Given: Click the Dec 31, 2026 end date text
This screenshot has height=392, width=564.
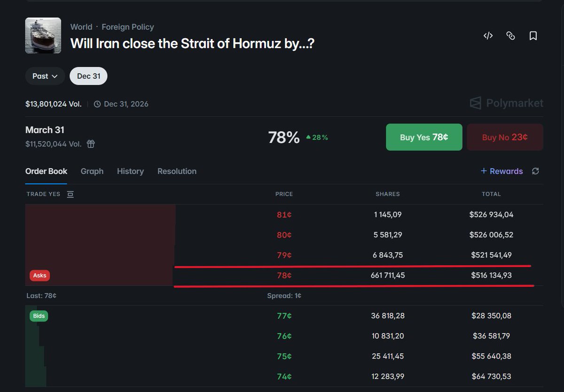Looking at the screenshot, I should (126, 104).
